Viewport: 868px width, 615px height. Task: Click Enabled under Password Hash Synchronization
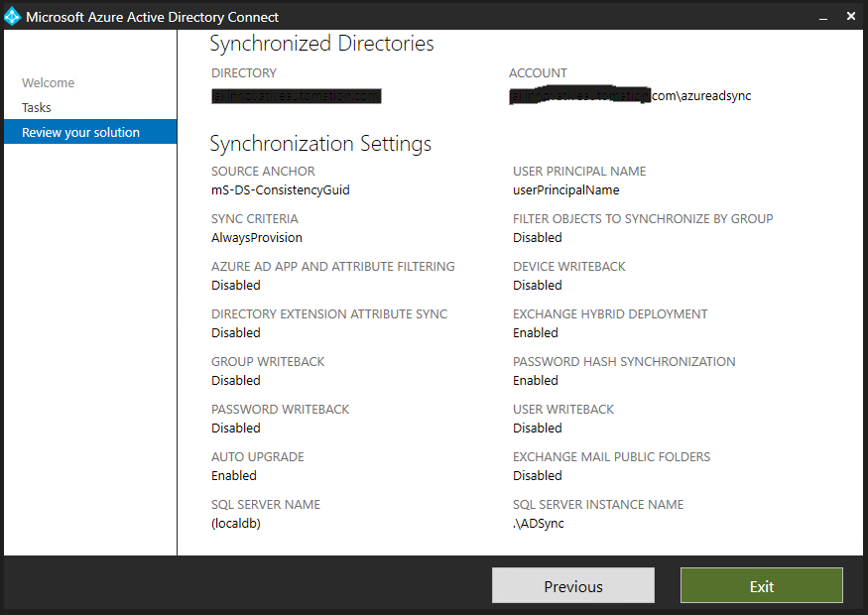(x=536, y=380)
